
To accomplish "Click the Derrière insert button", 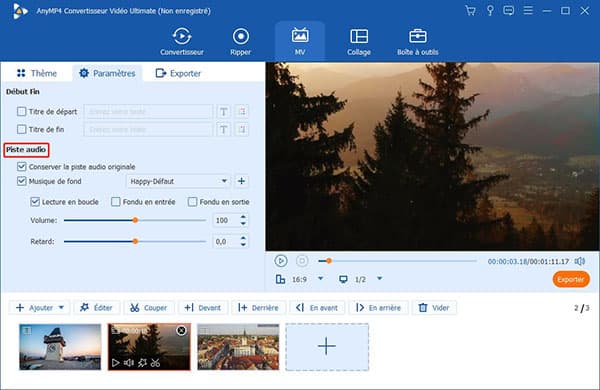I will point(258,307).
